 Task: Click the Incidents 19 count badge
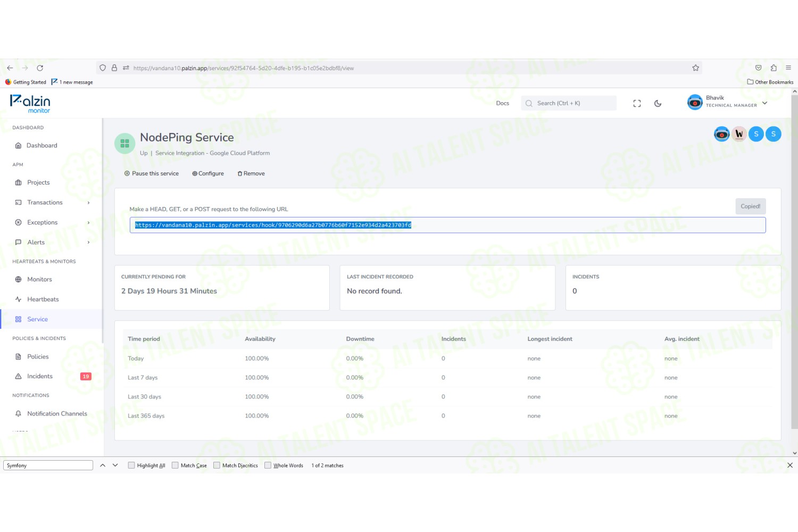pyautogui.click(x=86, y=377)
